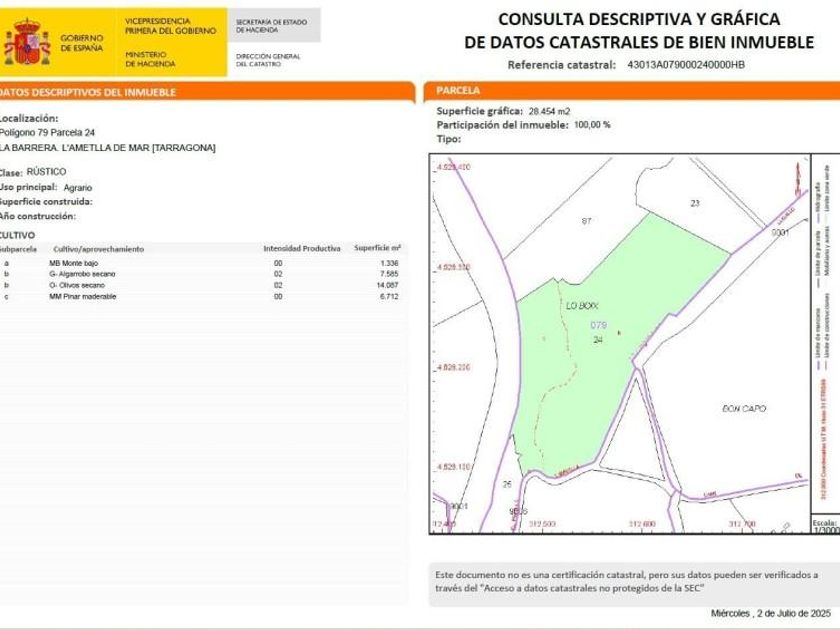Click the 'PARCELA' orange header
This screenshot has height=630, width=840.
click(632, 91)
